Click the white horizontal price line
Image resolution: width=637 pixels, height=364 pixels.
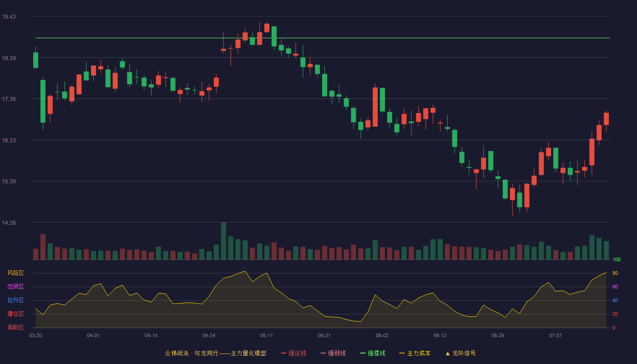(323, 38)
